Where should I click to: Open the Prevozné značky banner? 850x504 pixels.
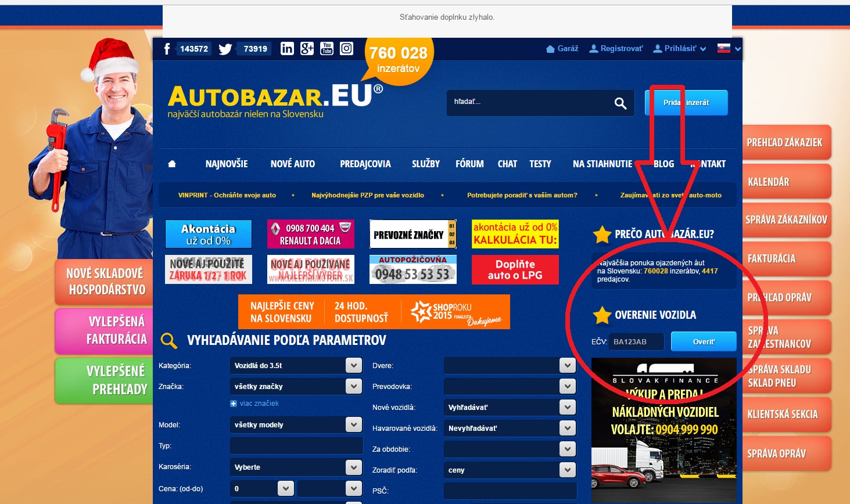413,234
